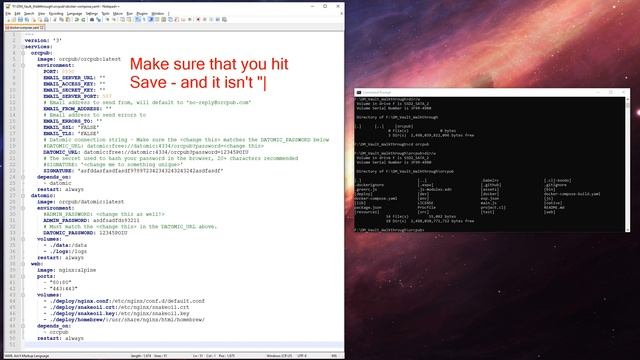This screenshot has height=360, width=640.
Task: Click the Print toolbar icon
Action: coord(46,19)
